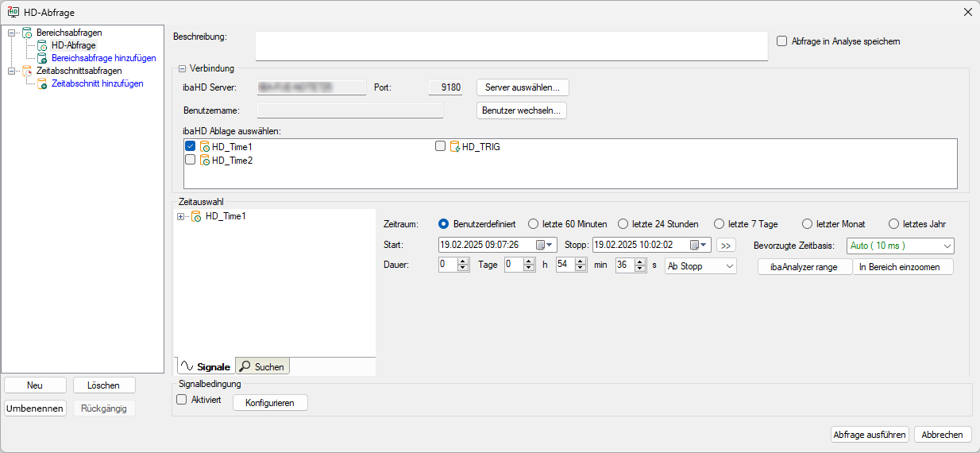Viewport: 980px width, 453px height.
Task: Switch to the Suchen tab
Action: [262, 366]
